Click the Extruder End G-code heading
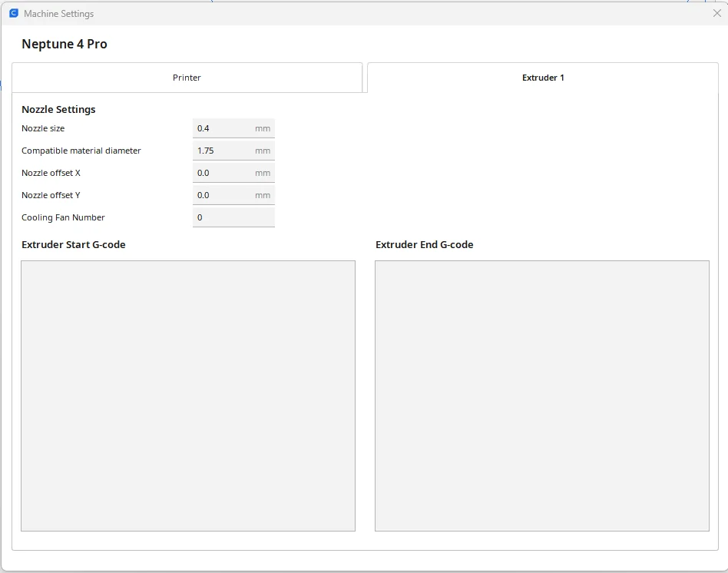Viewport: 728px width, 573px height. coord(425,245)
